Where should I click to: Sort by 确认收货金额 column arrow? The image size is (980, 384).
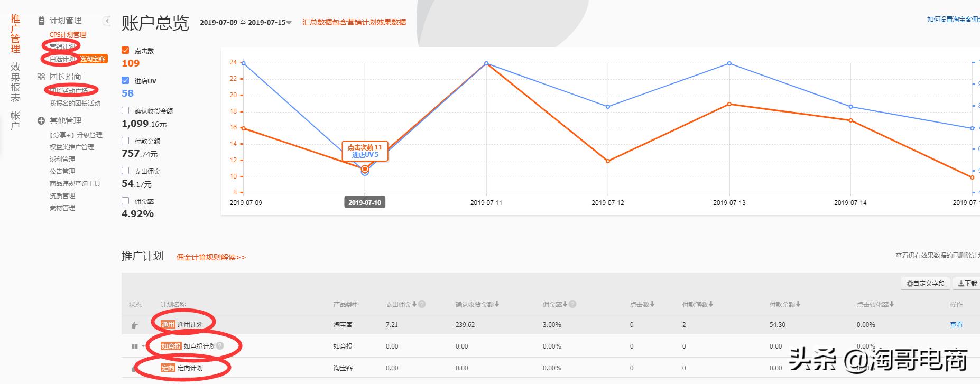(497, 304)
